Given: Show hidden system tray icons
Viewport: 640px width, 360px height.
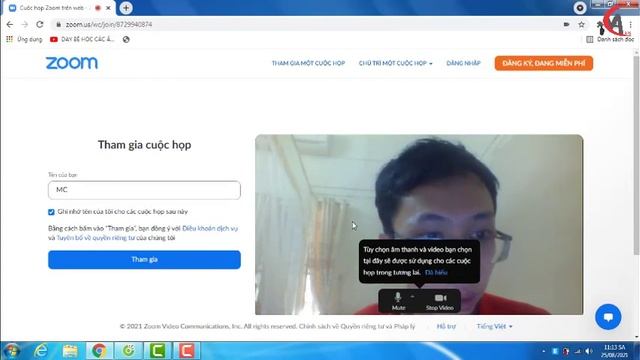Looking at the screenshot, I should (543, 351).
